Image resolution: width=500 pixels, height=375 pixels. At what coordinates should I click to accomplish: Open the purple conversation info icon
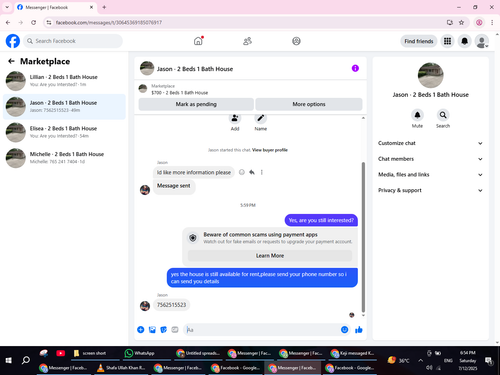pyautogui.click(x=355, y=68)
